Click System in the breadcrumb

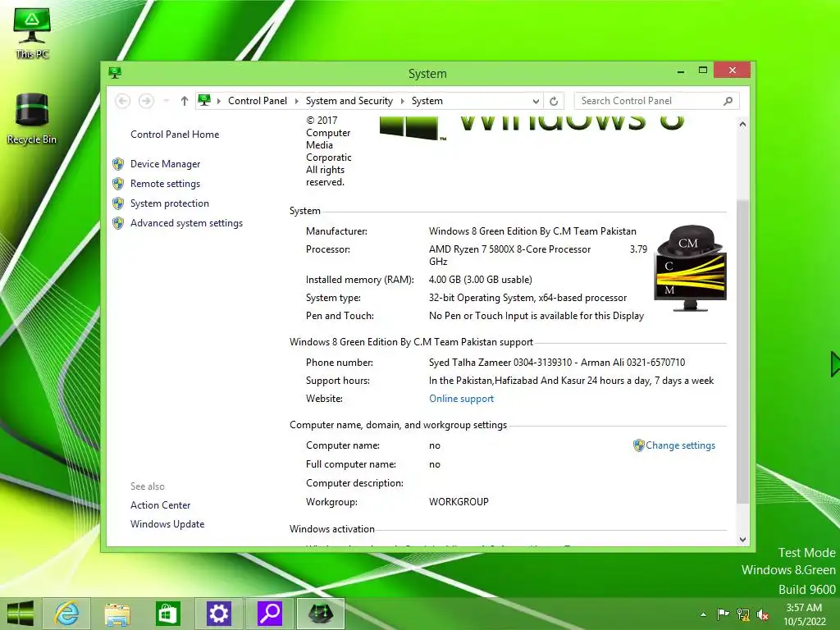coord(427,101)
